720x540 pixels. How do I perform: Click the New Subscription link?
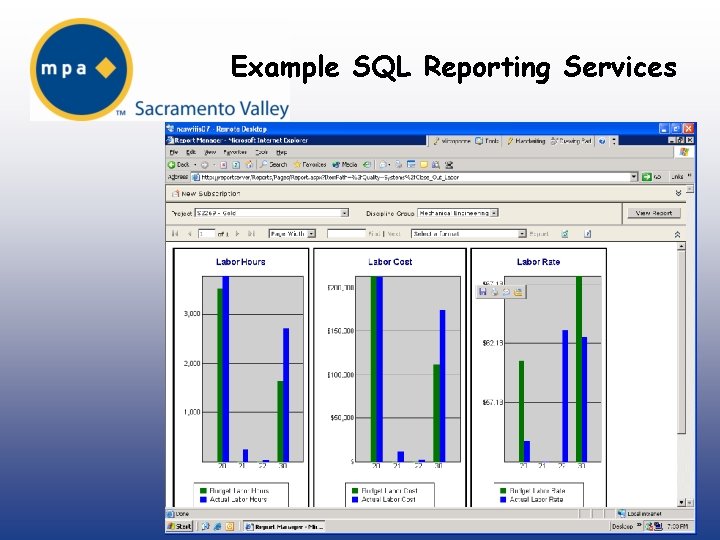206,194
